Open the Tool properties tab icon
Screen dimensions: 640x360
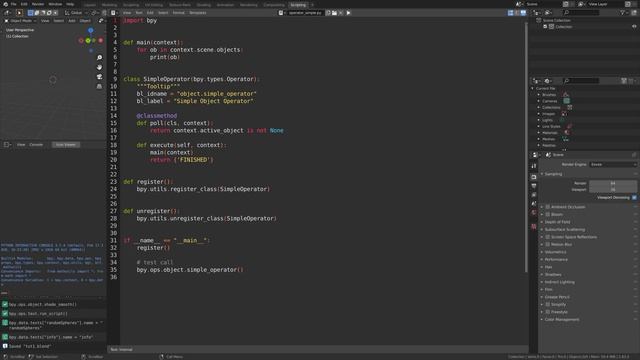click(534, 166)
